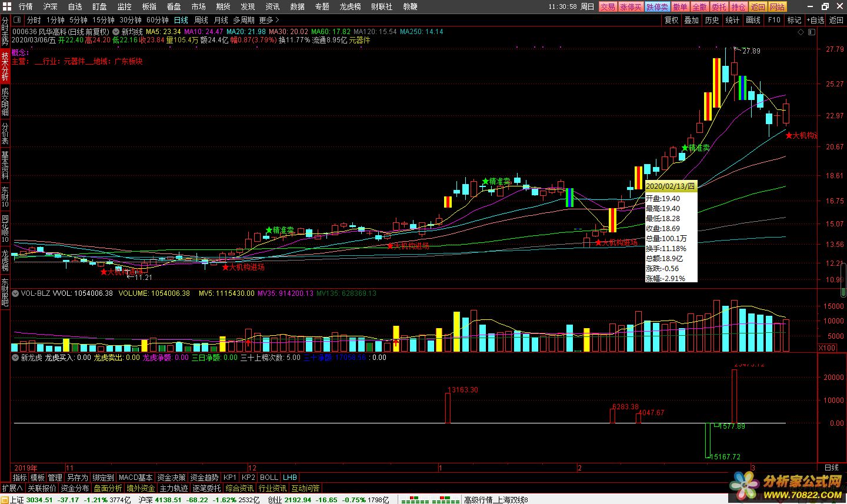This screenshot has height=504, width=847.
Task: Click the 新均线 indicator name label
Action: pos(132,32)
